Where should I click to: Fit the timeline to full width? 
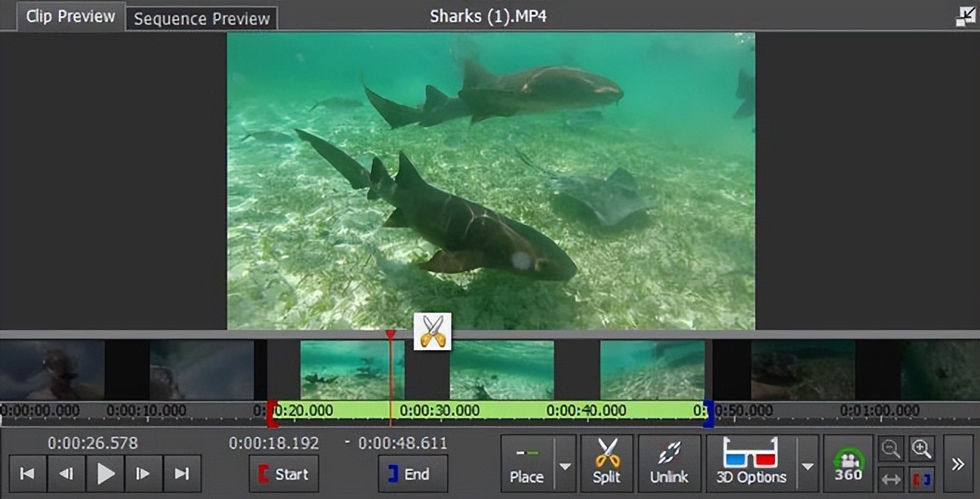pos(891,479)
